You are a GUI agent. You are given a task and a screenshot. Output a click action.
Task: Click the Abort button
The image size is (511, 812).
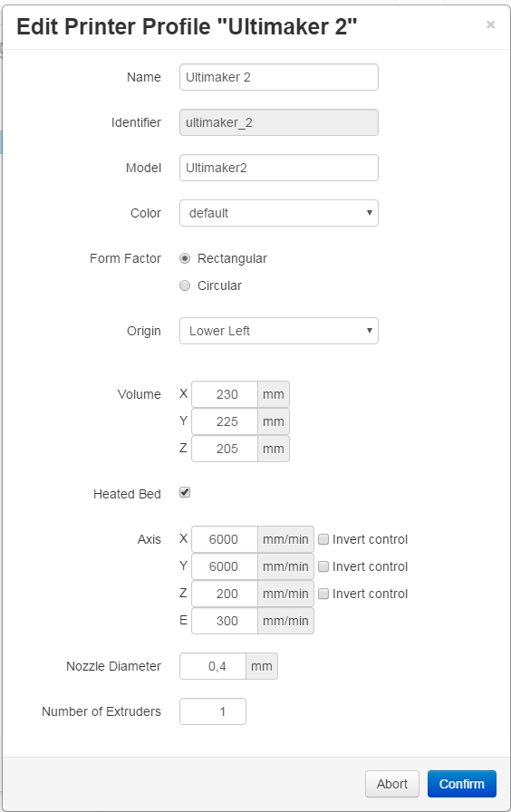[x=392, y=784]
